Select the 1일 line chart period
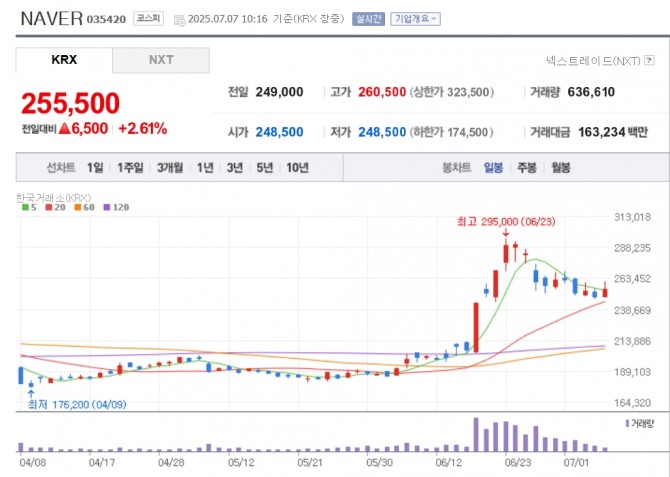This screenshot has height=477, width=670. 95,168
